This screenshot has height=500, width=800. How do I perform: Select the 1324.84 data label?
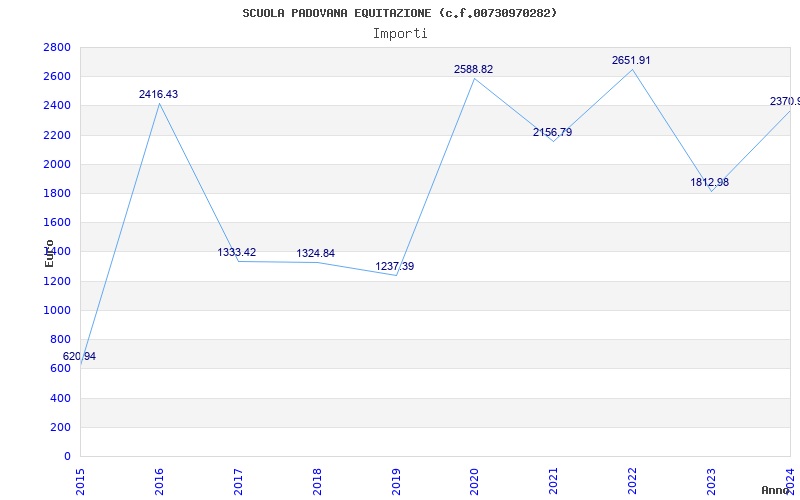click(x=316, y=253)
